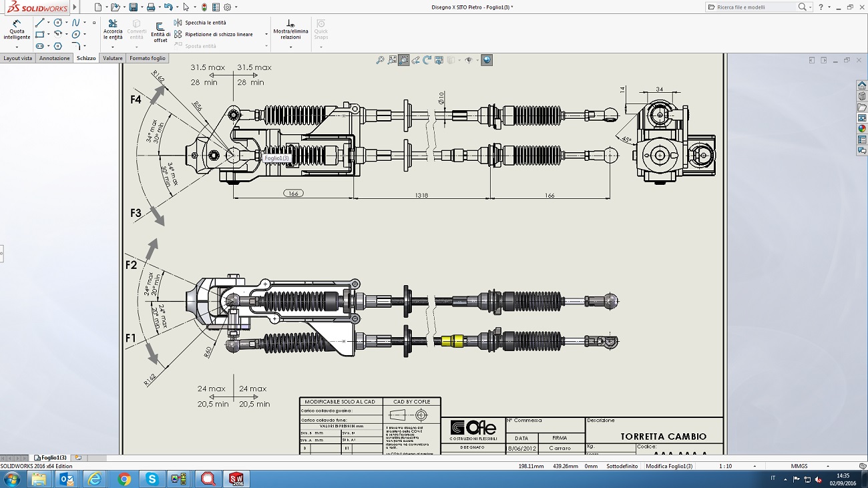Select the Quota intelligente dimension tool

(17, 30)
